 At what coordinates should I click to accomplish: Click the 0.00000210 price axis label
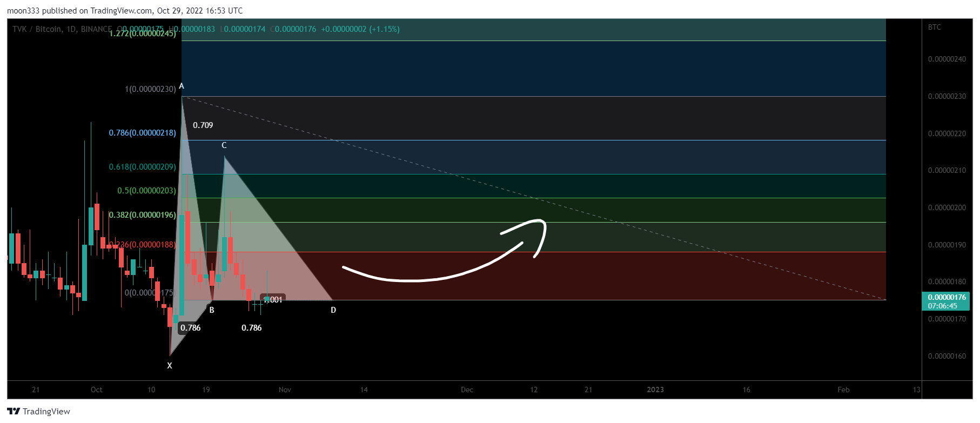click(947, 171)
